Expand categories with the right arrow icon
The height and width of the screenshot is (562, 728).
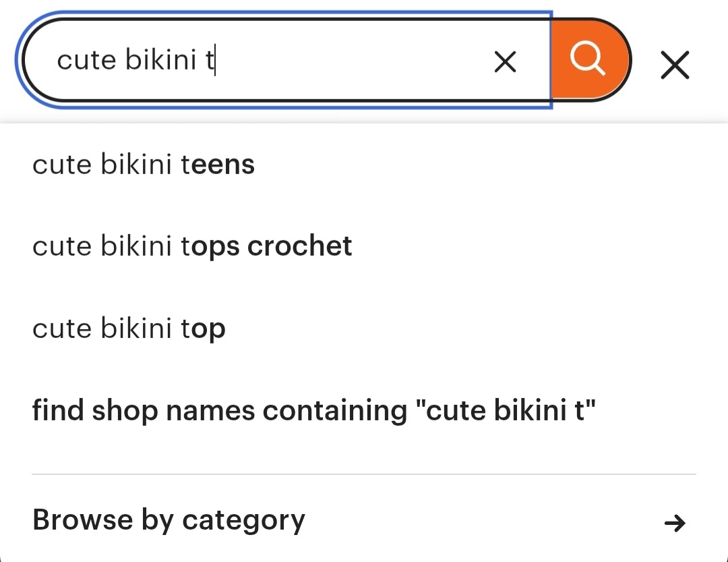point(675,523)
